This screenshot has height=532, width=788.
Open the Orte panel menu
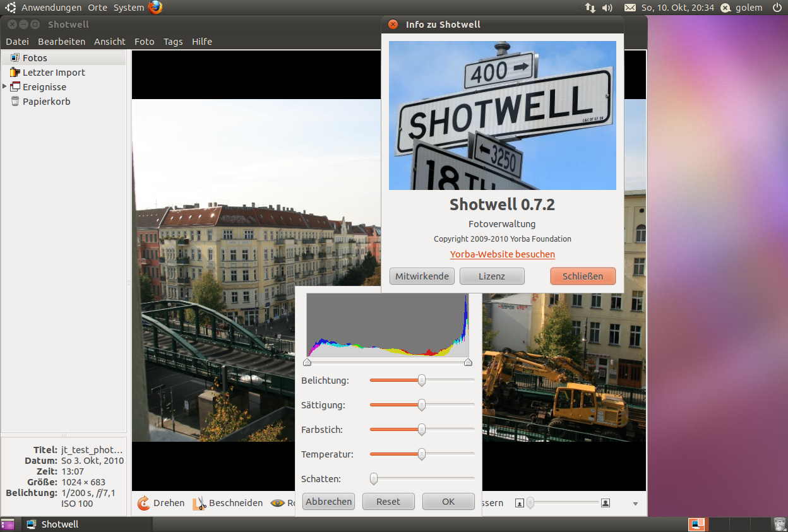(x=98, y=8)
